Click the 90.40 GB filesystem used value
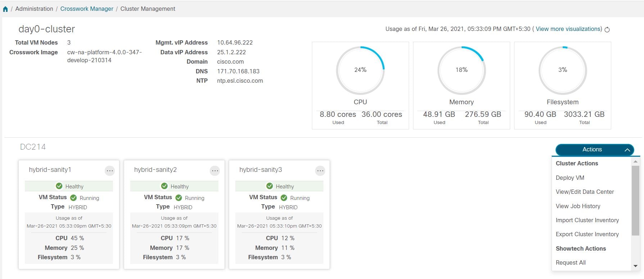Viewport: 644px width, 279px height. point(540,114)
